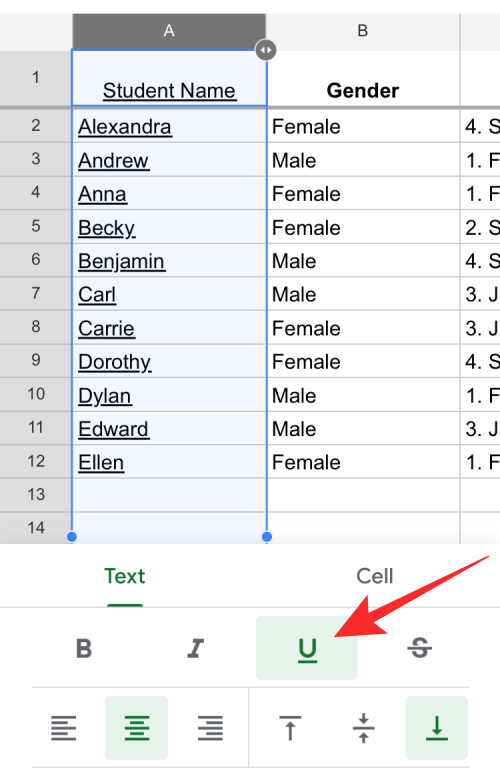500x769 pixels.
Task: Select column B header
Action: [x=363, y=31]
